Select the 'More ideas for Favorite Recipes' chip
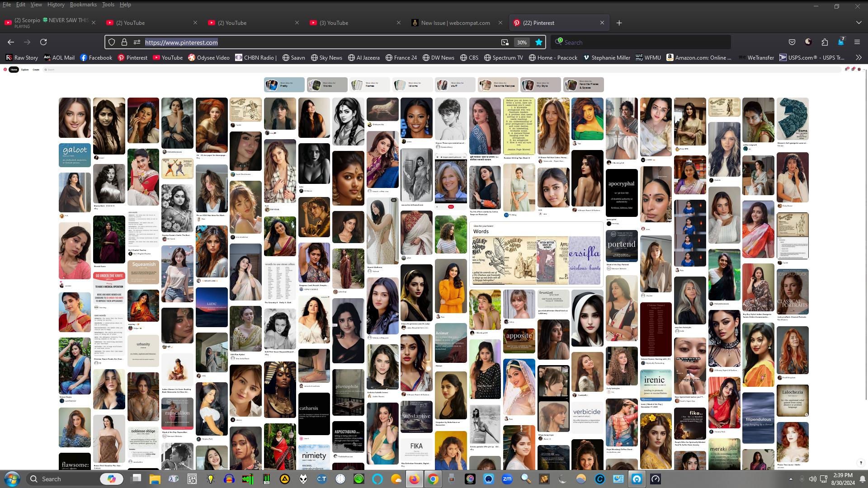The image size is (868, 488). tap(498, 84)
